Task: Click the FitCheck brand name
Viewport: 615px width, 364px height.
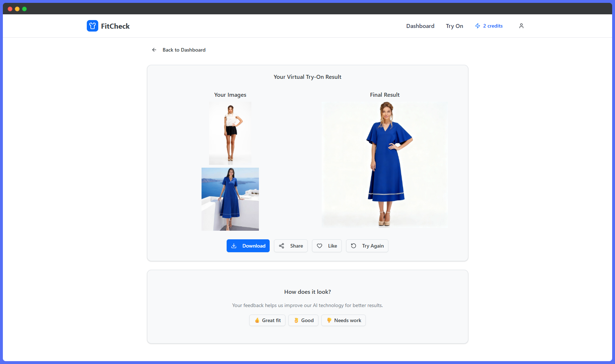Action: pos(115,26)
